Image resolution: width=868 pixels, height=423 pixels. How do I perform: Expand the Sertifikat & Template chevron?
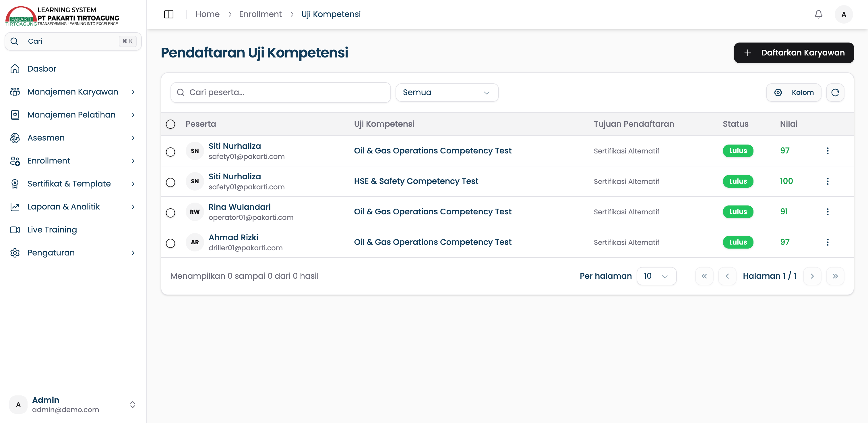coord(133,184)
